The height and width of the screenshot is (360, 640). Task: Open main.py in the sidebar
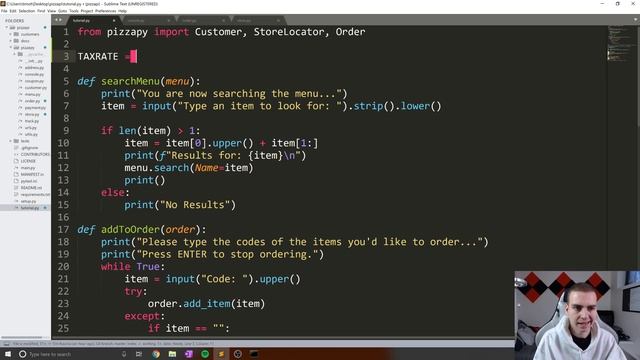(28, 168)
